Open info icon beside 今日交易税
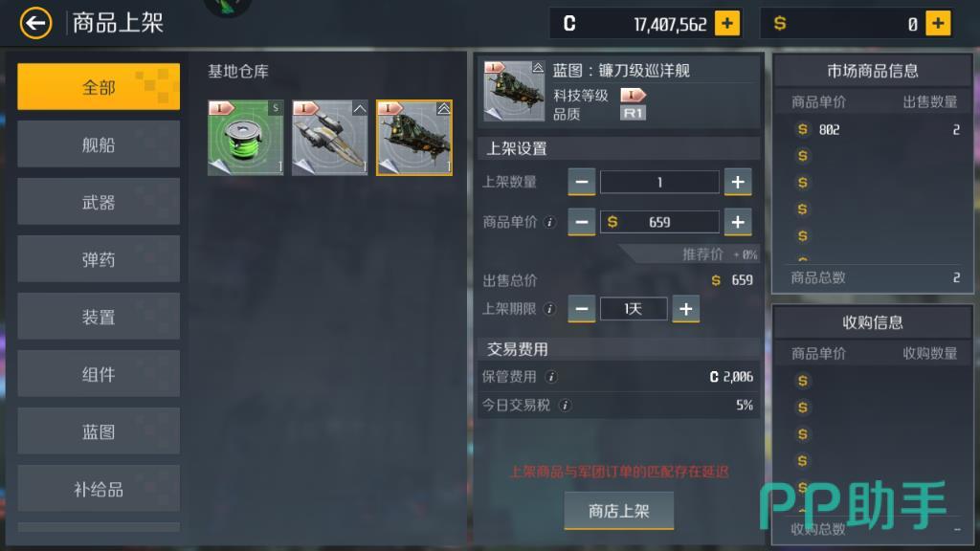This screenshot has width=980, height=551. pos(565,406)
